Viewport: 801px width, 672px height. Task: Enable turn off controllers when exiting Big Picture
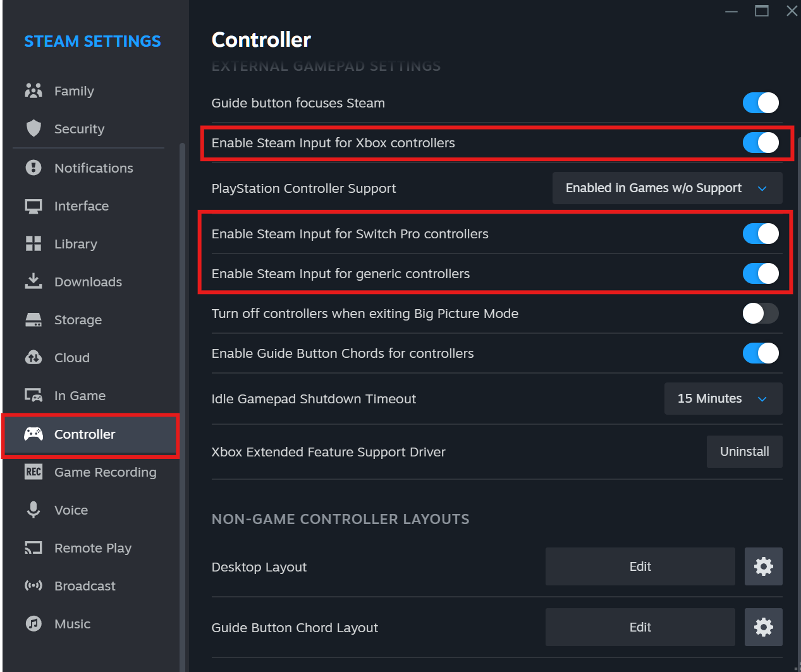[761, 314]
